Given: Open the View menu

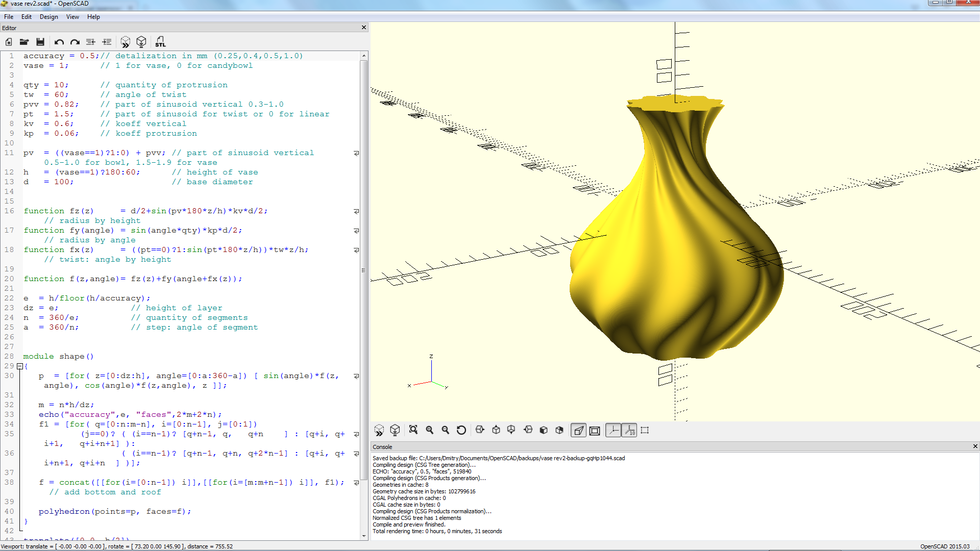Looking at the screenshot, I should click(x=72, y=17).
